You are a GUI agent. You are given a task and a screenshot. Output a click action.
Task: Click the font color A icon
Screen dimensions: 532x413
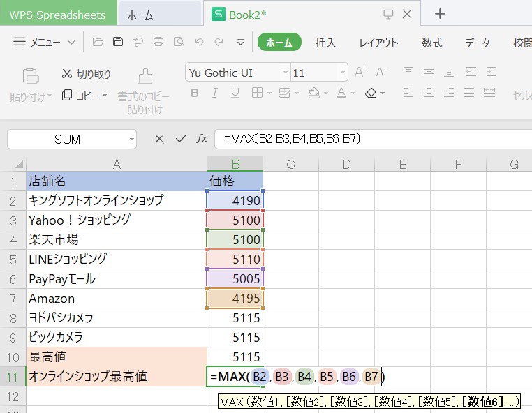coord(341,93)
